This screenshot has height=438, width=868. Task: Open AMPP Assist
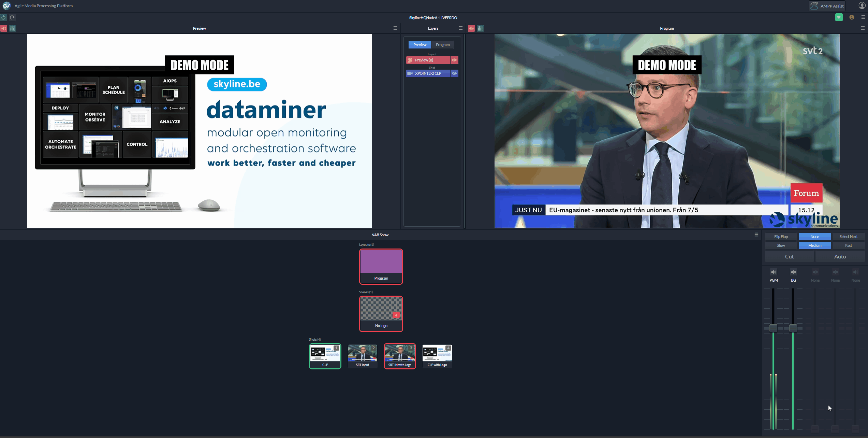(827, 6)
